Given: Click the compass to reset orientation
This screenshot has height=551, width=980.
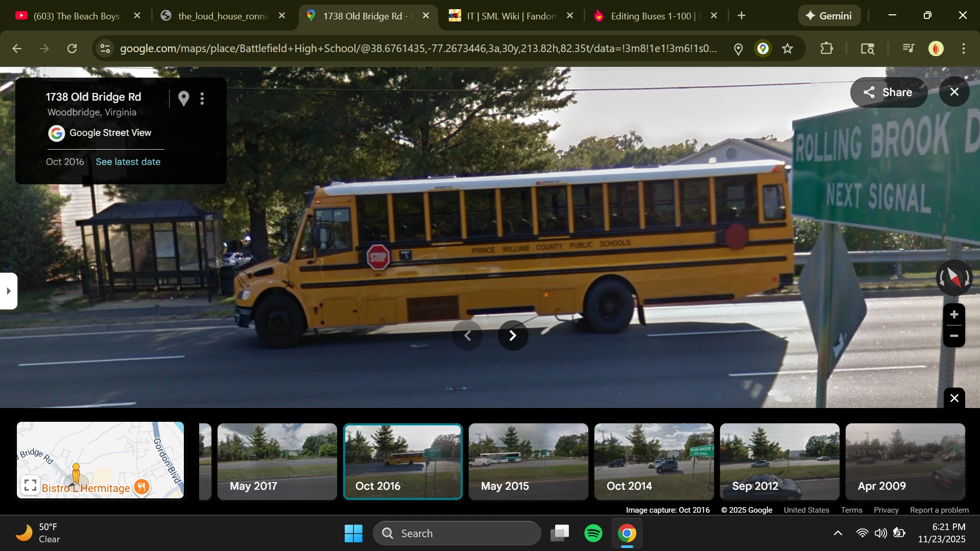Looking at the screenshot, I should [953, 278].
